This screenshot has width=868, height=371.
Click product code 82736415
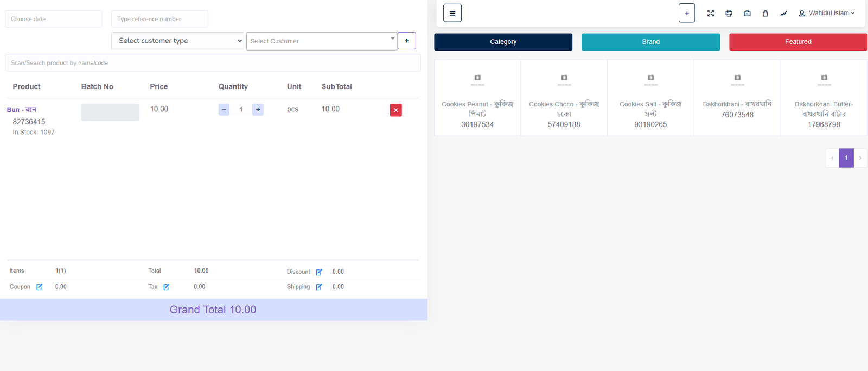point(29,122)
